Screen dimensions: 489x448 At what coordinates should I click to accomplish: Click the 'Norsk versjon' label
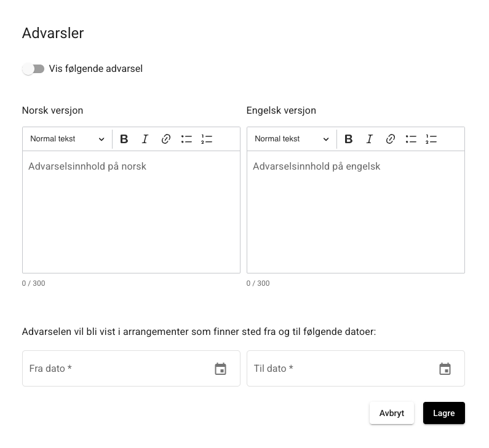point(53,110)
